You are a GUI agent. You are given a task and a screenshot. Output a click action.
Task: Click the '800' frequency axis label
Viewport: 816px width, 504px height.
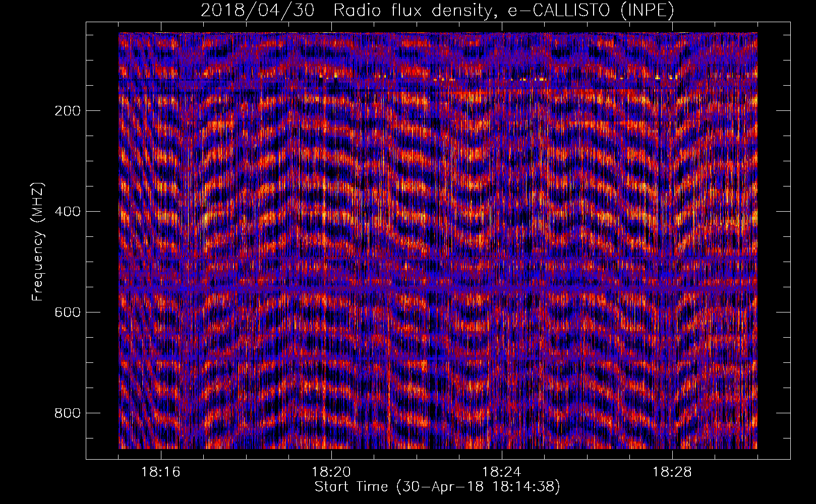[x=68, y=413]
